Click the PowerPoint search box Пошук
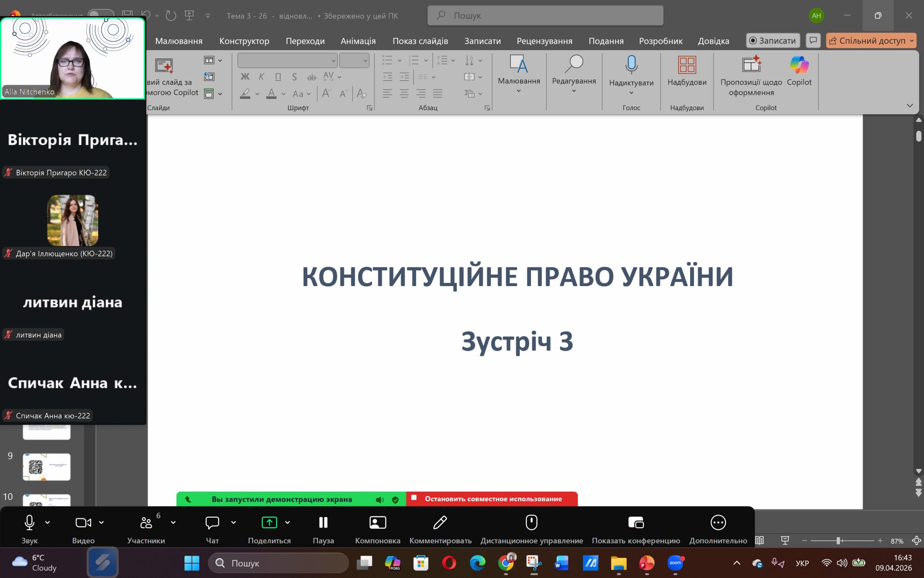 pyautogui.click(x=545, y=16)
